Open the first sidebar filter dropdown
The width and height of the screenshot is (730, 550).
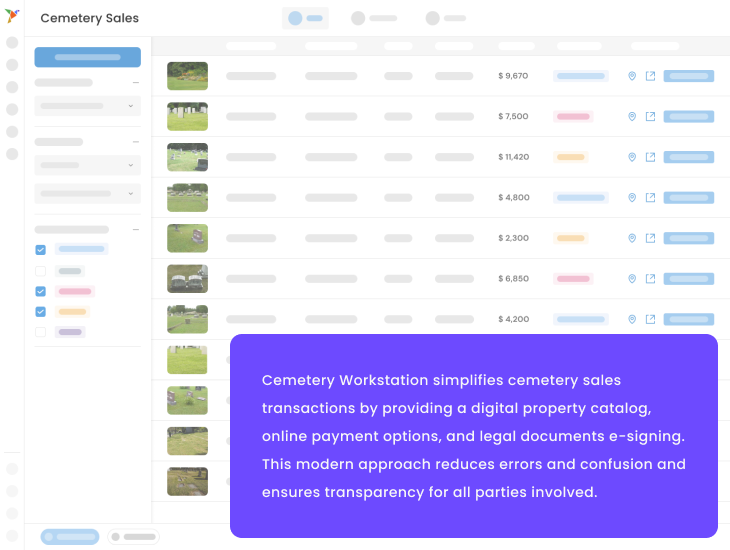point(88,106)
